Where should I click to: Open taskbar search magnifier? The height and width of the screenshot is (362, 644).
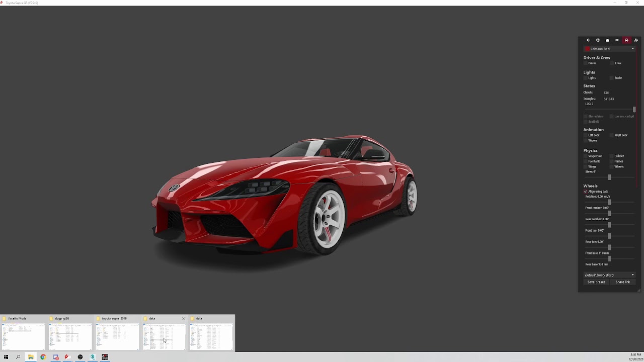pos(18,357)
